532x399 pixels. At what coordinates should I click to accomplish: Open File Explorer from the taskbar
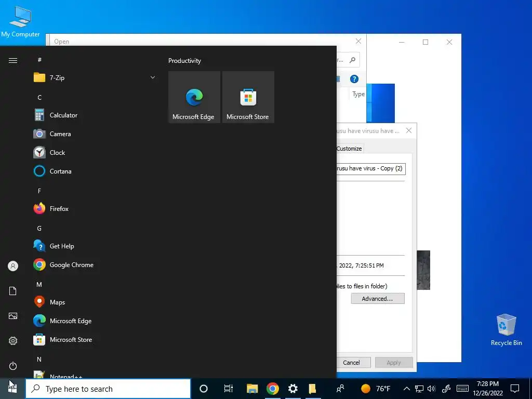click(252, 389)
